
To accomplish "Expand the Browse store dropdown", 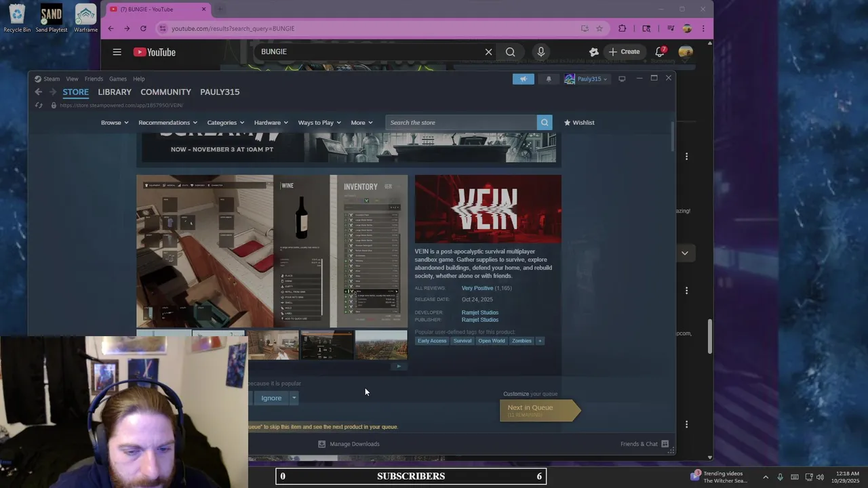I will coord(115,123).
